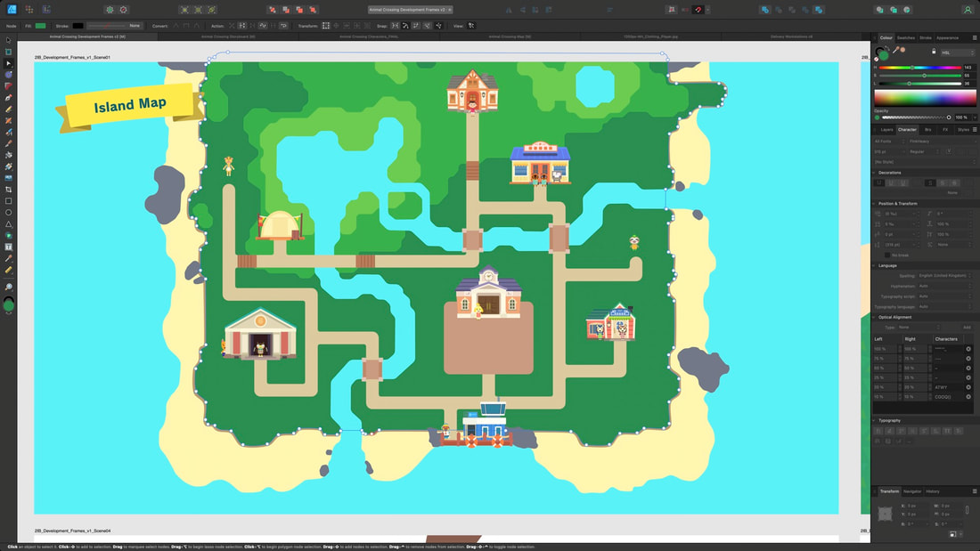Toggle the first Snap option in context toolbar
Viewport: 980px width, 551px height.
point(395,26)
